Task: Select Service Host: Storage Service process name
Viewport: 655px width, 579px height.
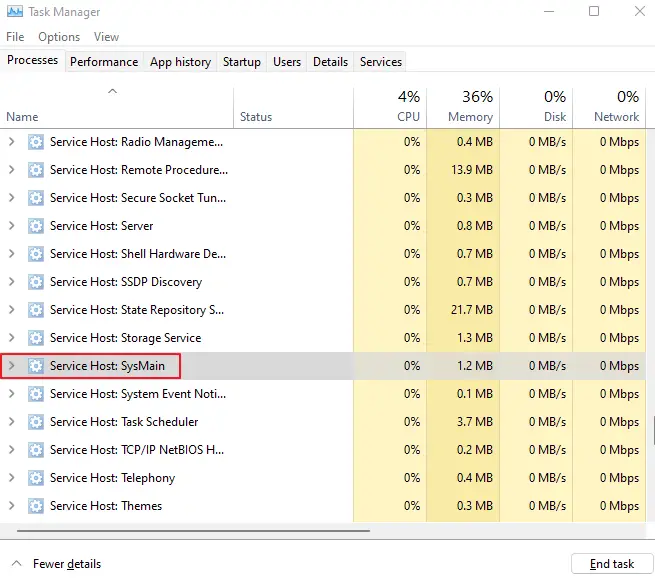Action: [x=125, y=338]
